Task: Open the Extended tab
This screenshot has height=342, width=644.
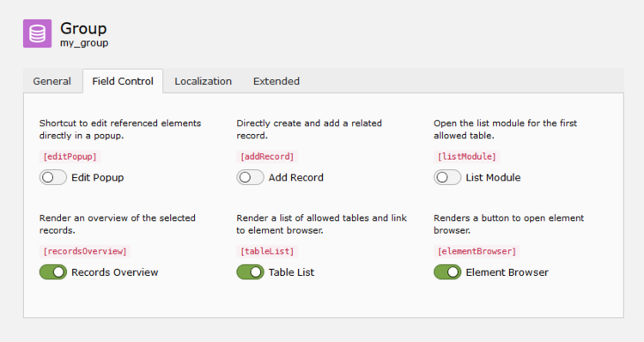Action: click(276, 82)
